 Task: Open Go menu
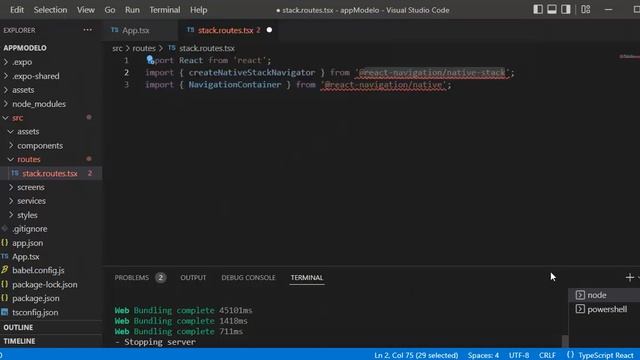110,10
